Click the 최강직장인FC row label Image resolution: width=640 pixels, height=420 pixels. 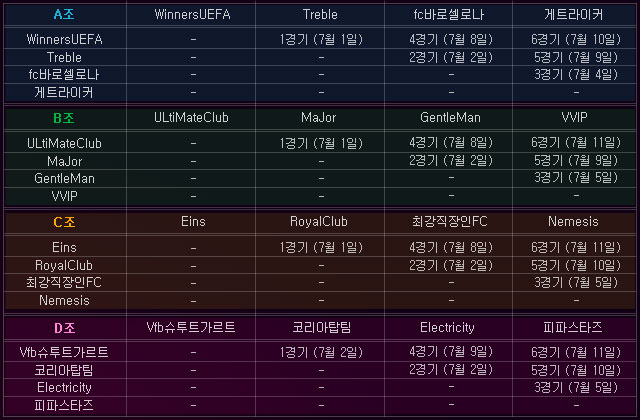(x=64, y=282)
